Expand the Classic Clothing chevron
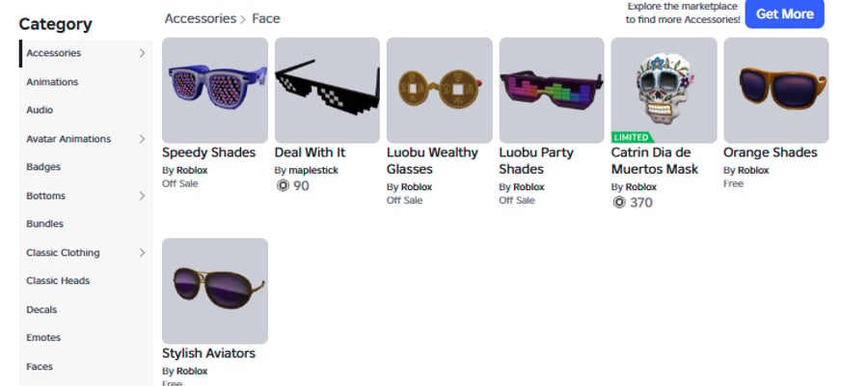The width and height of the screenshot is (868, 386). click(142, 253)
